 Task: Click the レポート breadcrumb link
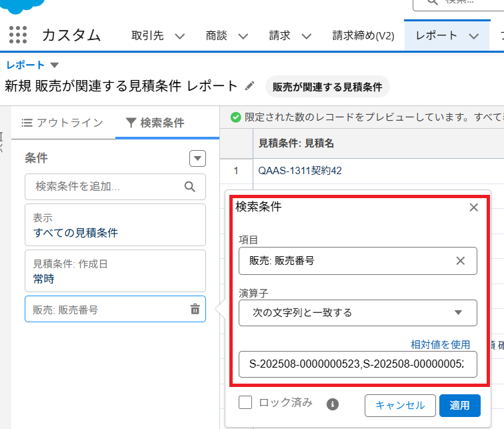[x=25, y=65]
